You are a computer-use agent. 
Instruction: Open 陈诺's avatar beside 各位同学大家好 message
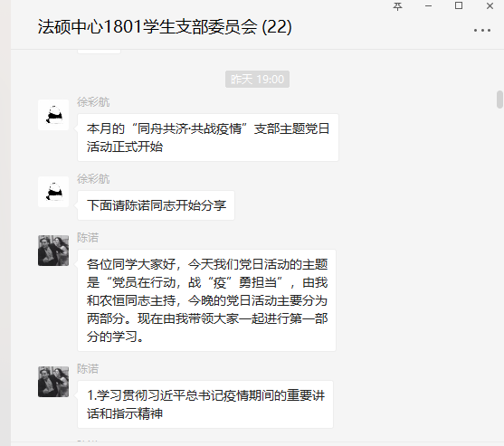tap(53, 251)
